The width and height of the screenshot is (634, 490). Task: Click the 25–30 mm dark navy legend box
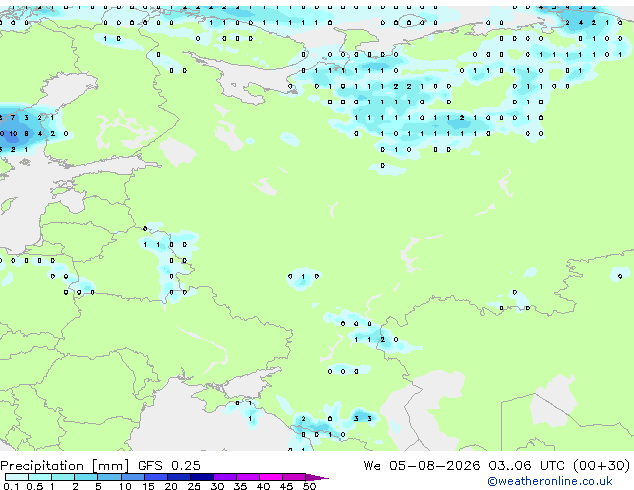coord(202,477)
